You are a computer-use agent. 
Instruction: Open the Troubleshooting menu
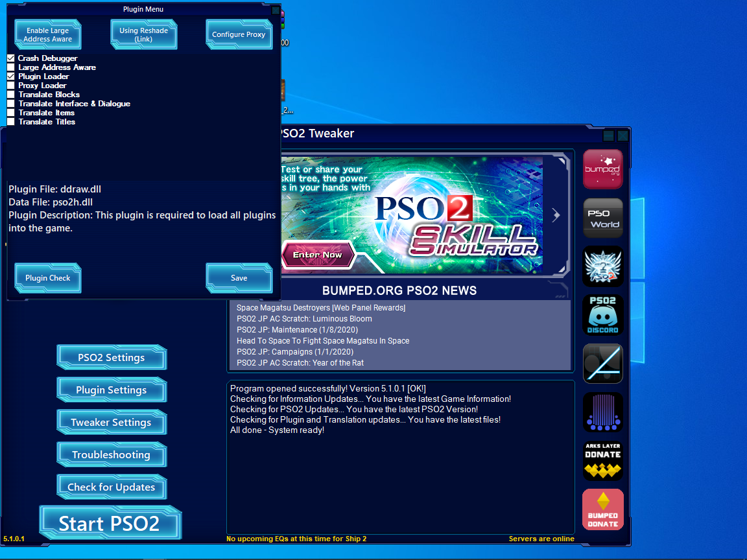tap(112, 455)
